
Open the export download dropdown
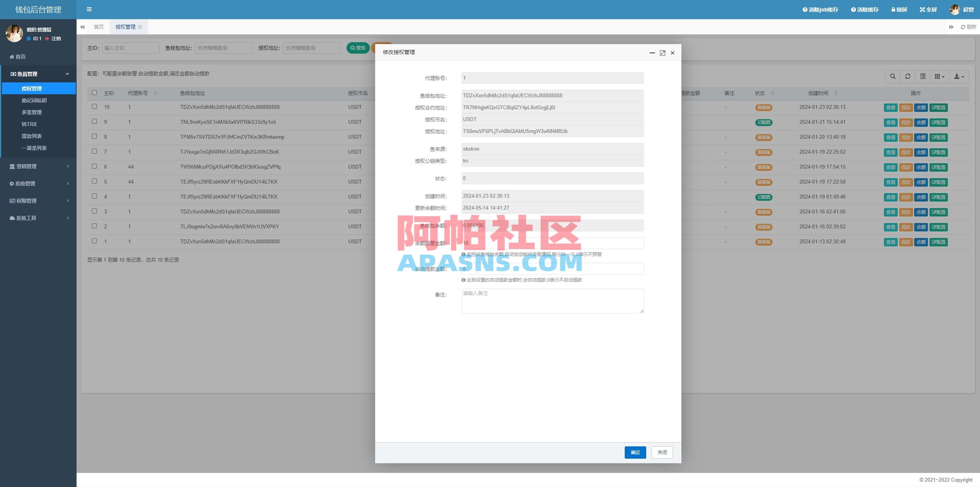point(959,76)
